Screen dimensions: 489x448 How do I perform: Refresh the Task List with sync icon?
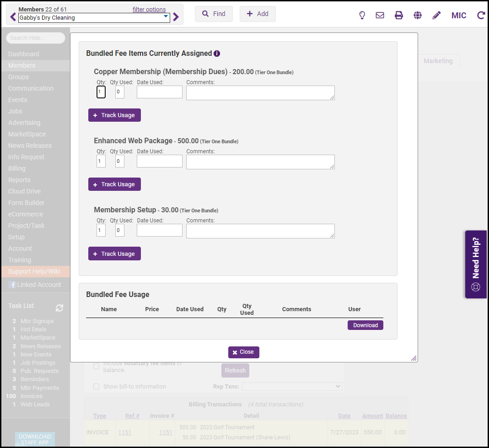(x=59, y=308)
